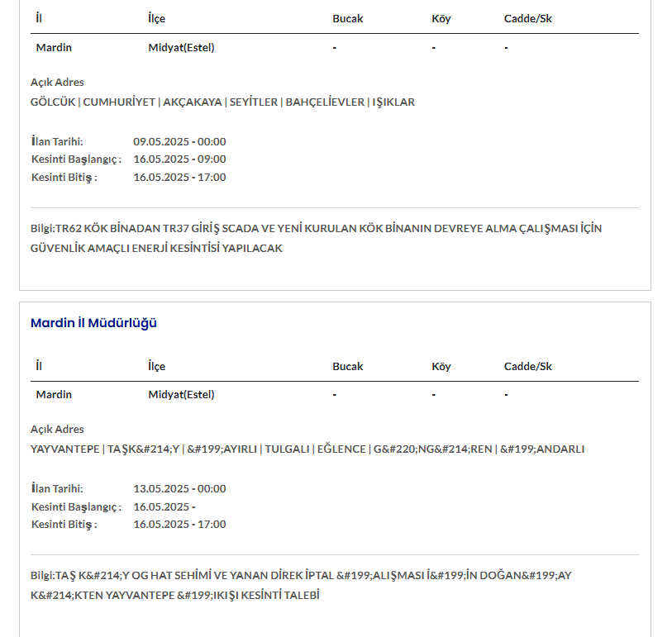
Task: Click the "Açık Adres" label above GÖLCÜK
Action: coord(57,83)
